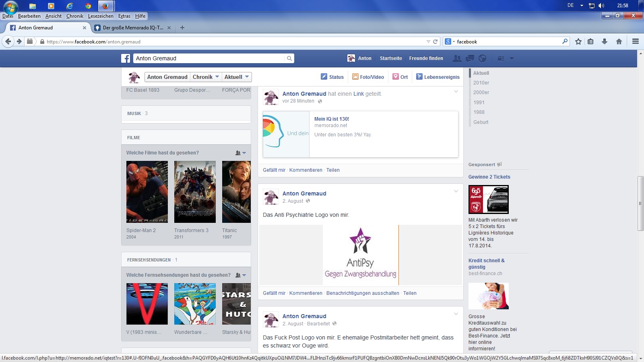This screenshot has width=644, height=362.
Task: Expand the Chronik dropdown
Action: 206,77
